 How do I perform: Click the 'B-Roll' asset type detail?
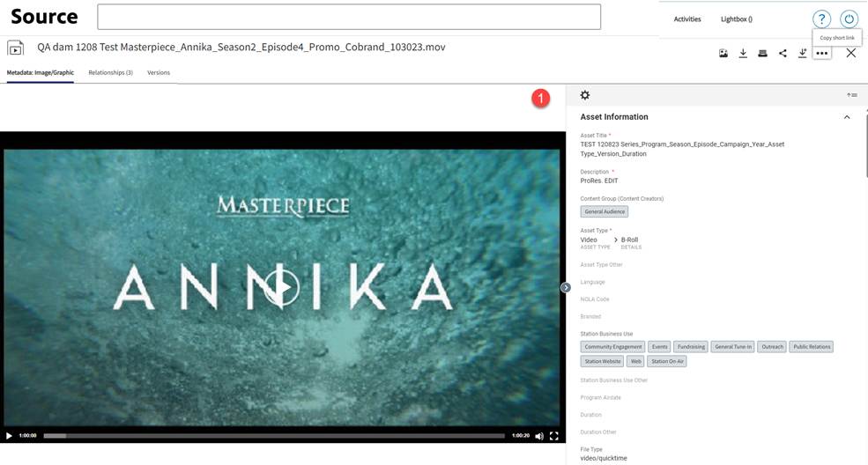629,240
